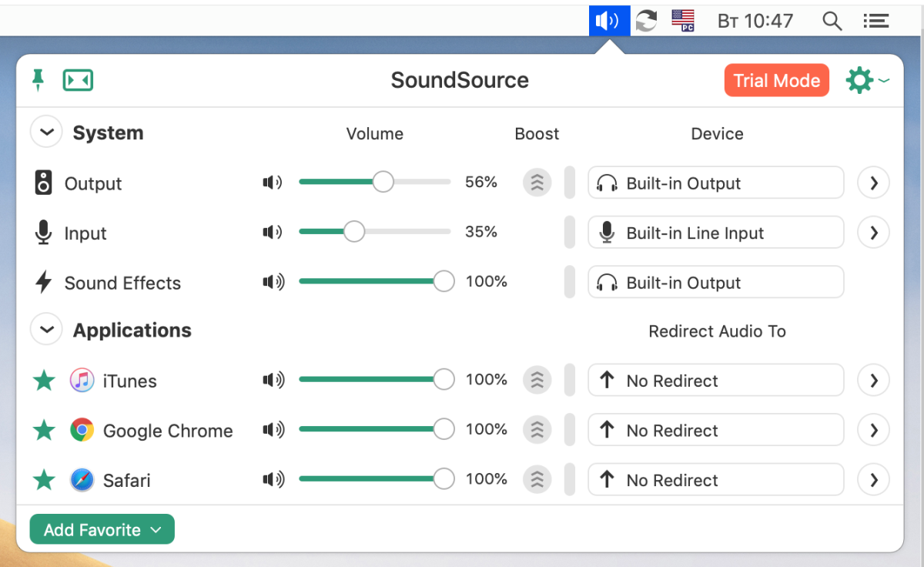Click the compact view icon beside the pin

pos(78,80)
